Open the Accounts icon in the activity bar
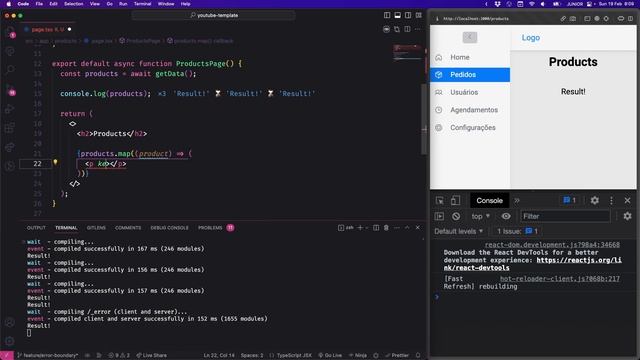This screenshot has width=640, height=360. coord(10,322)
